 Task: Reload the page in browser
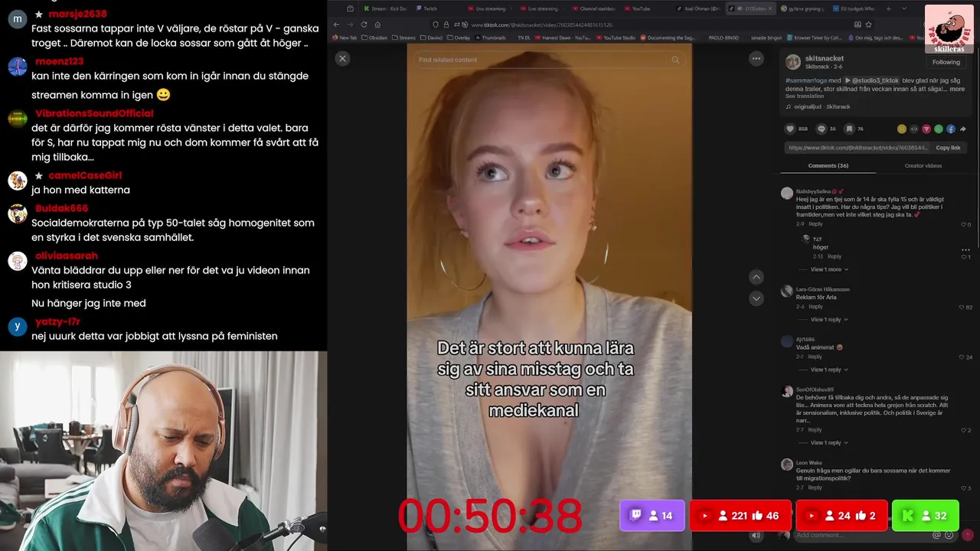[364, 24]
